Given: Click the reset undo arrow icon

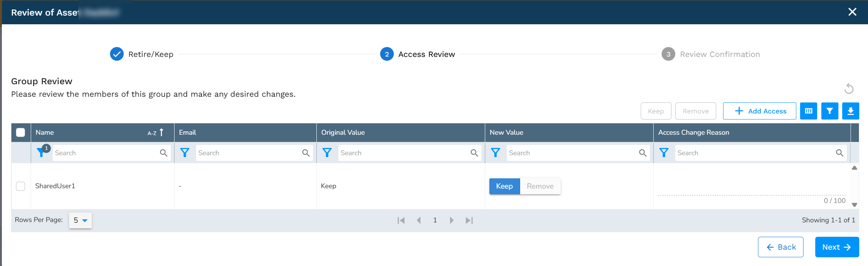Looking at the screenshot, I should (849, 89).
